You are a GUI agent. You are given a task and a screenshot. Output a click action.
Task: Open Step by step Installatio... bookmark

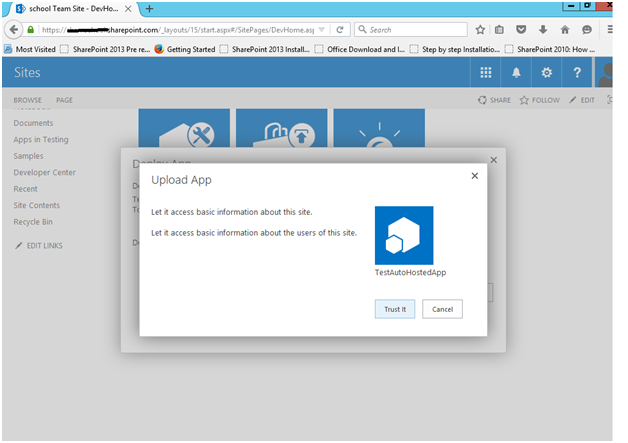(x=455, y=49)
